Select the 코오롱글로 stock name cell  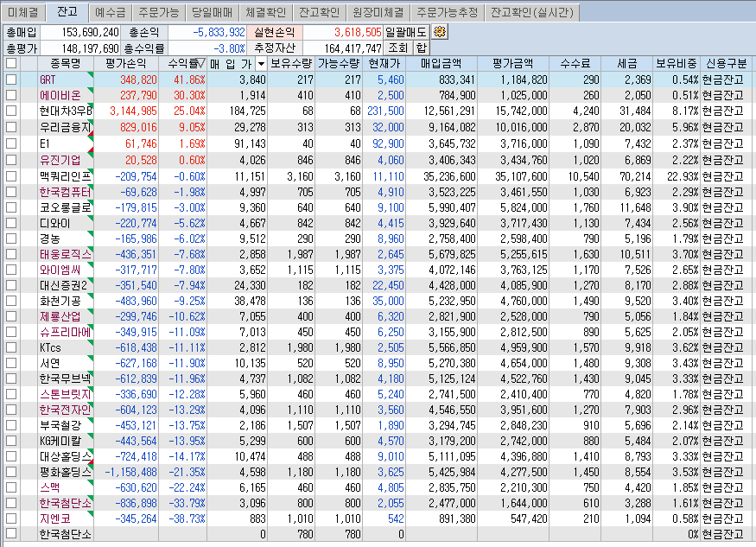pos(66,207)
